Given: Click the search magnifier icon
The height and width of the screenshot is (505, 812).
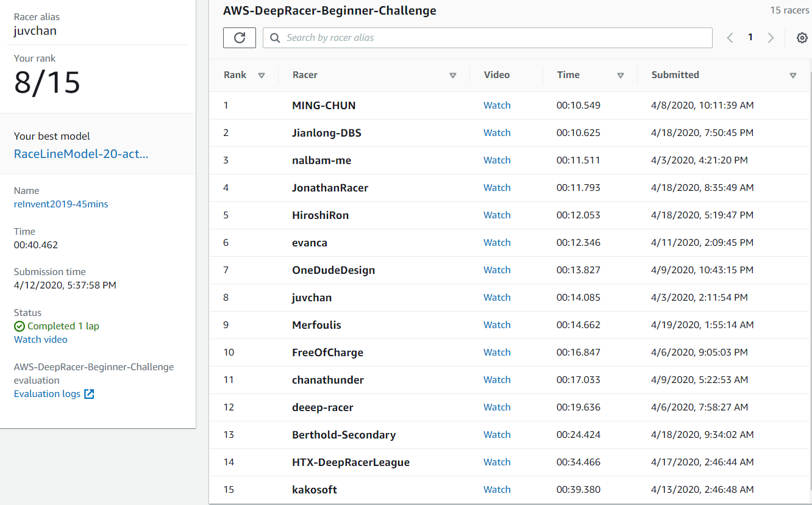Looking at the screenshot, I should [274, 38].
